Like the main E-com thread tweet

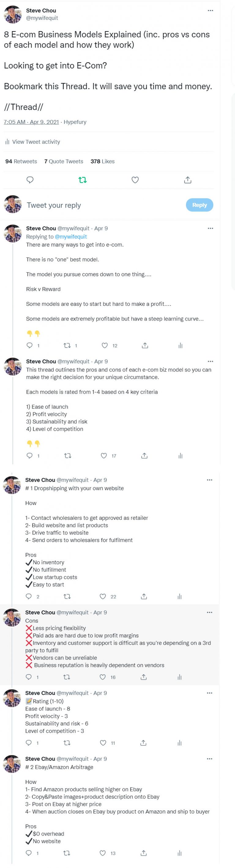pyautogui.click(x=135, y=180)
